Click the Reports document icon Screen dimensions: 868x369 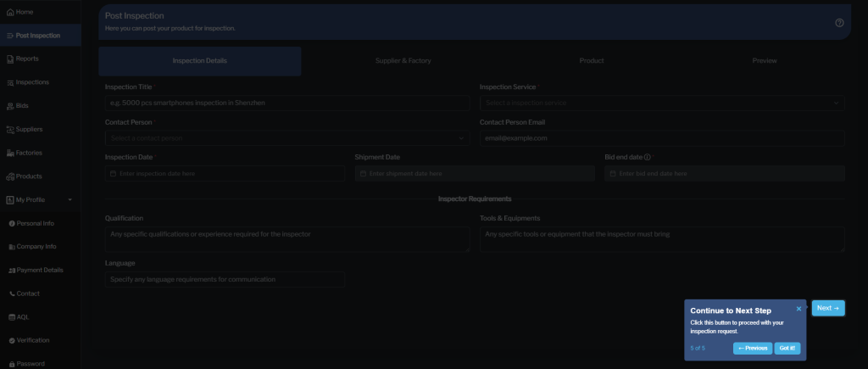(x=10, y=59)
